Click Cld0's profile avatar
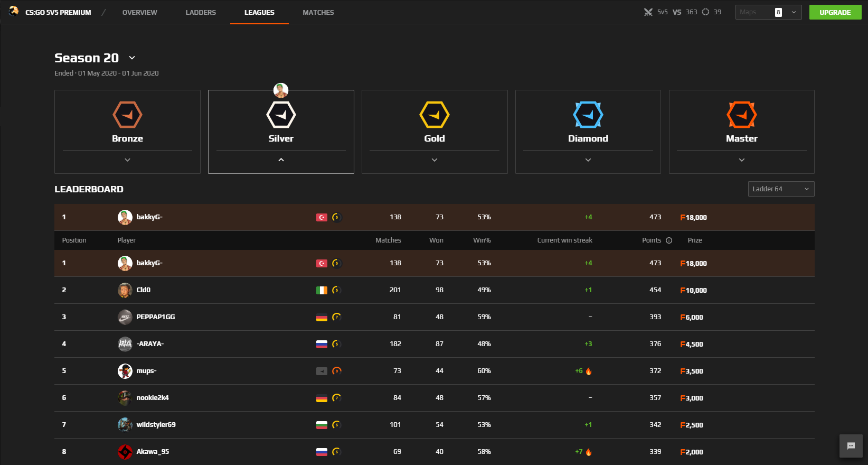 pos(125,290)
